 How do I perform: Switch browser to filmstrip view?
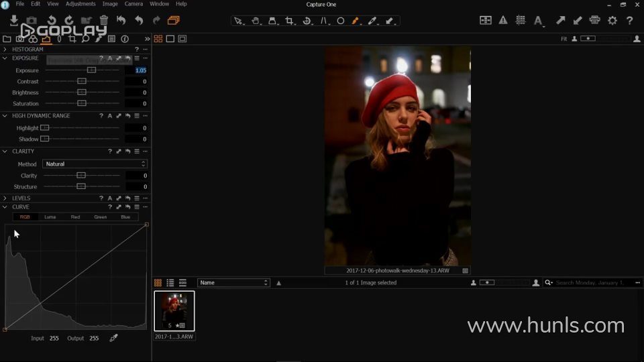coord(182,283)
